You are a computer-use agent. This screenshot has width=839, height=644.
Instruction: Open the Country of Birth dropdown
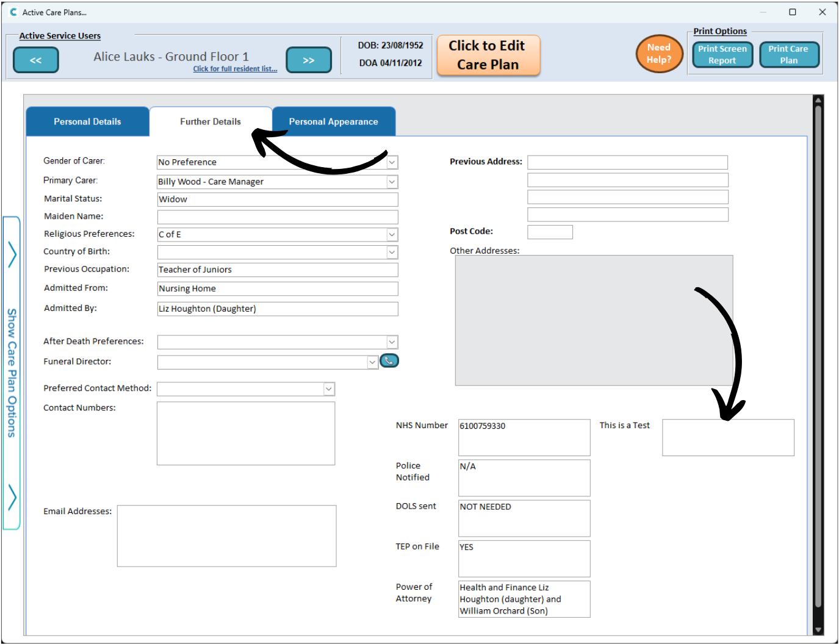(392, 252)
